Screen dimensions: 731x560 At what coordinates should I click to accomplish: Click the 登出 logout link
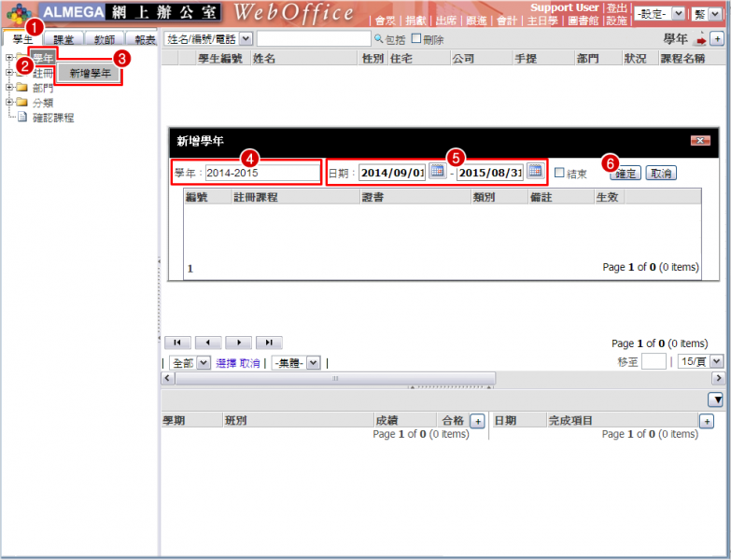pos(616,7)
